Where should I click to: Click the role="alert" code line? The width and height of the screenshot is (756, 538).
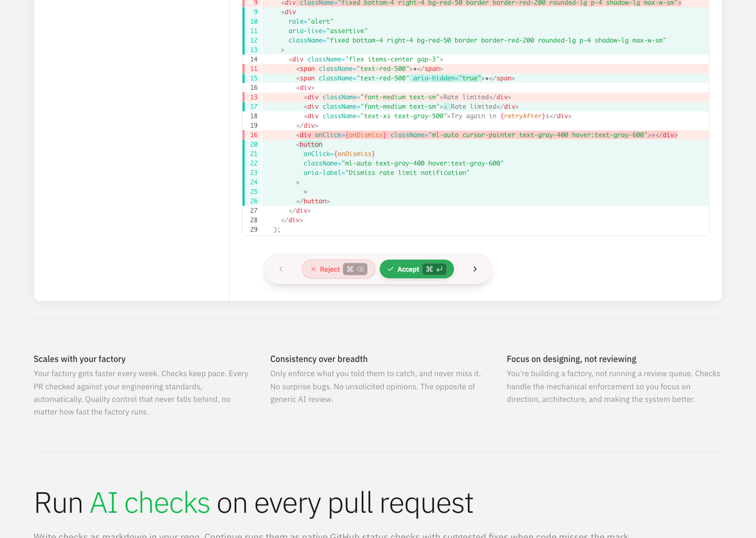tap(311, 22)
